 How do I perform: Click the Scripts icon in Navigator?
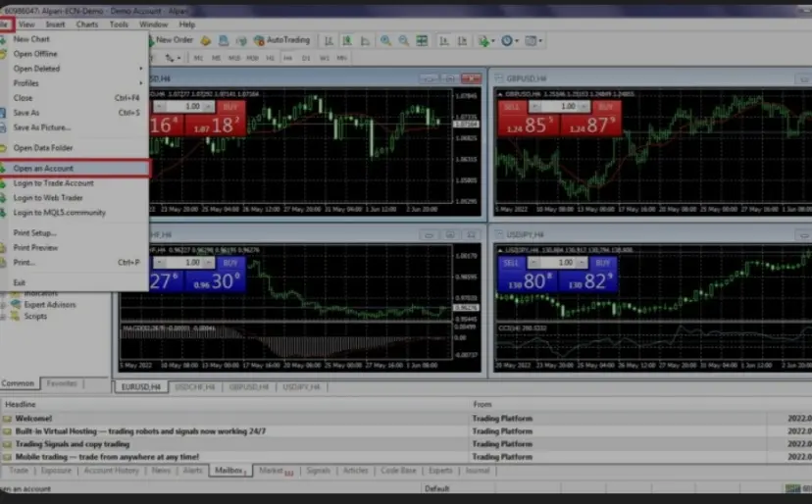point(16,317)
